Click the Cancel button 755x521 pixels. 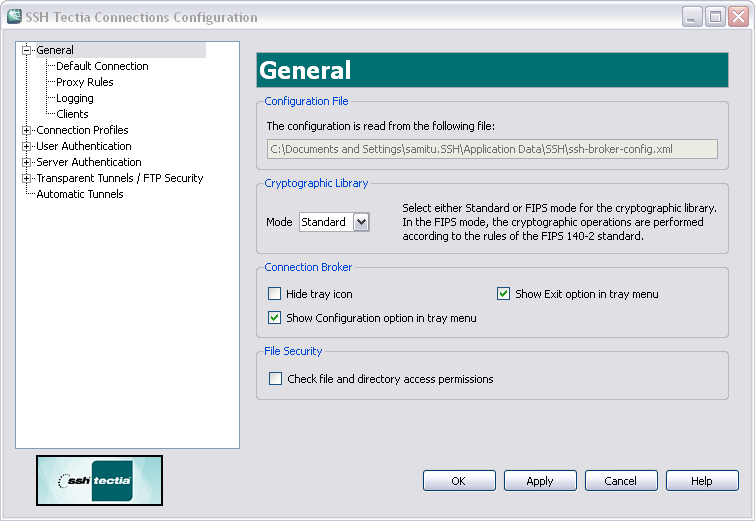click(621, 481)
